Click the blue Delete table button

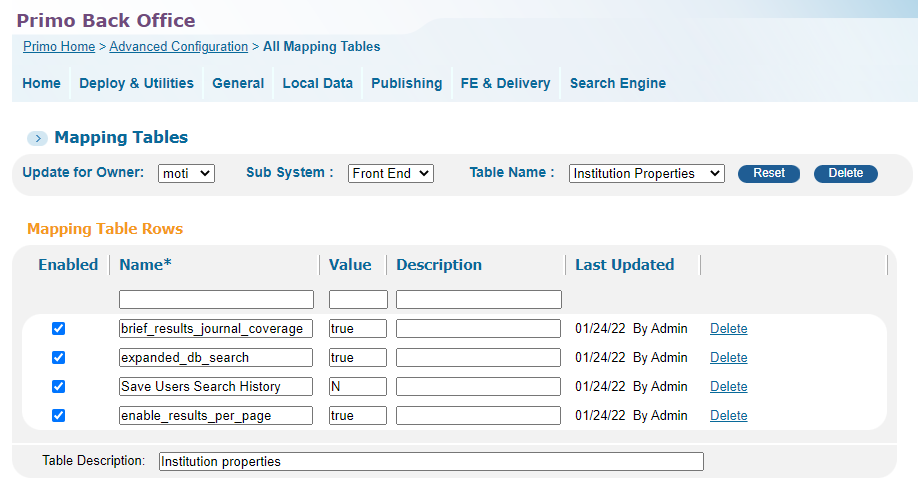(845, 173)
